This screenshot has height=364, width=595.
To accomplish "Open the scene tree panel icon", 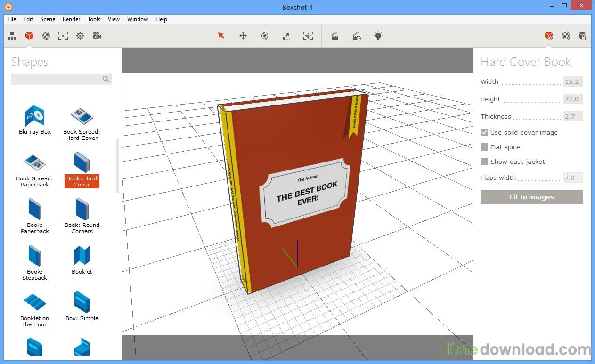I will pos(12,36).
